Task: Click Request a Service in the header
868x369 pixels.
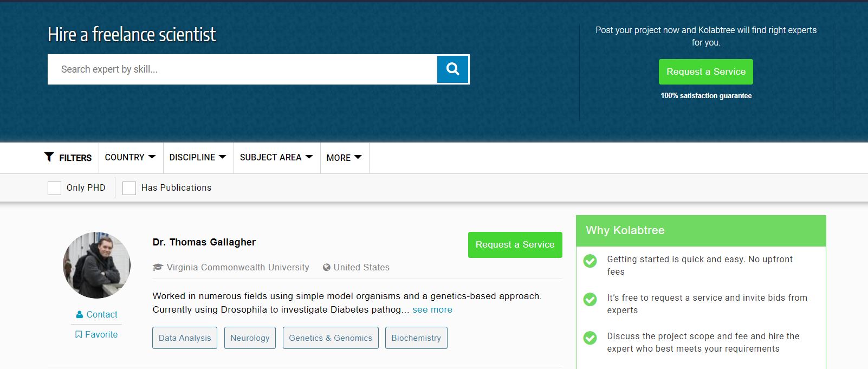Action: [705, 72]
